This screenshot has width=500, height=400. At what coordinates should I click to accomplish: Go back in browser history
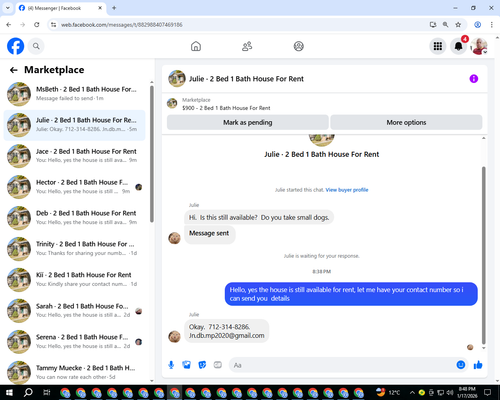9,25
